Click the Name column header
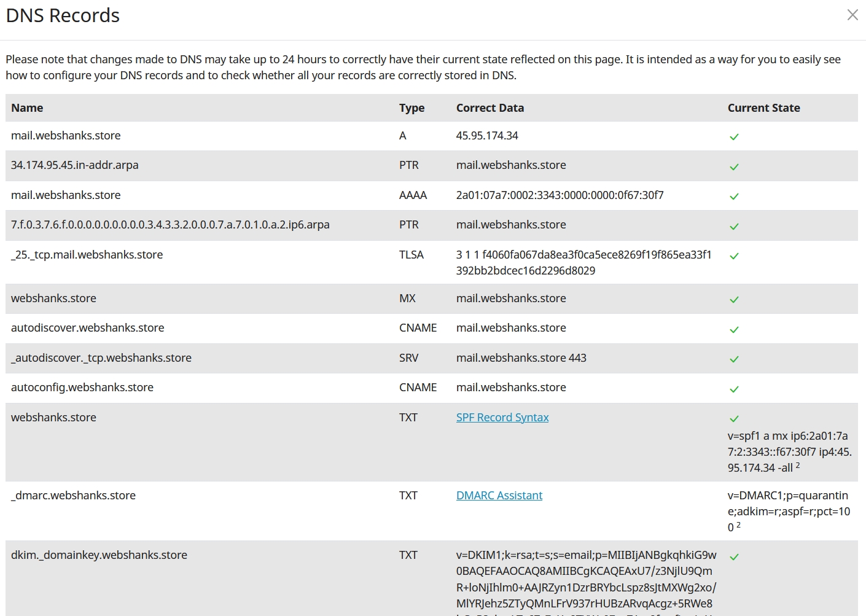Screen dimensions: 866x616 tap(27, 108)
